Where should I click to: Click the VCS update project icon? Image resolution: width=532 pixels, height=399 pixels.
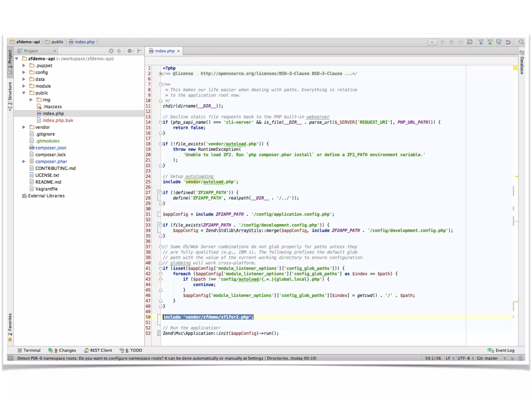[x=481, y=42]
